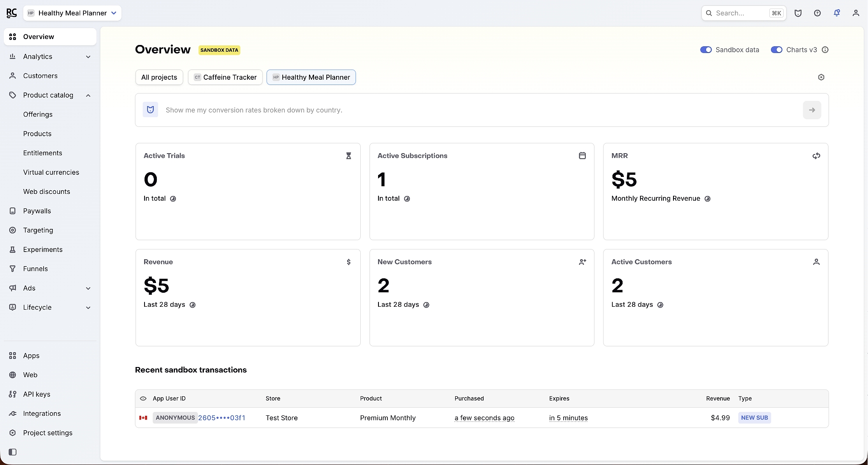
Task: Toggle the Charts v3 switch
Action: (776, 50)
